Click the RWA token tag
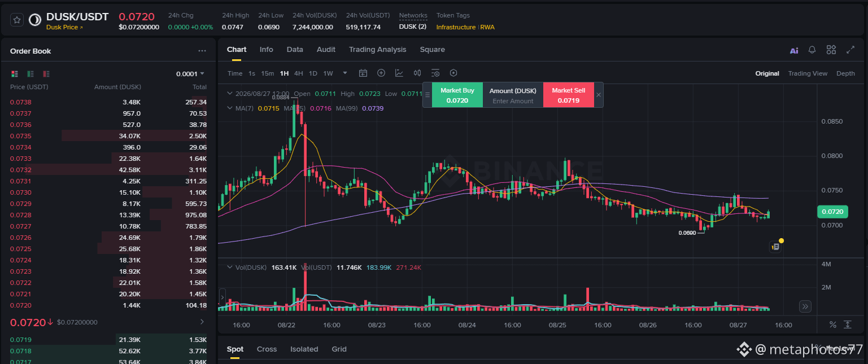This screenshot has width=868, height=364. click(487, 27)
